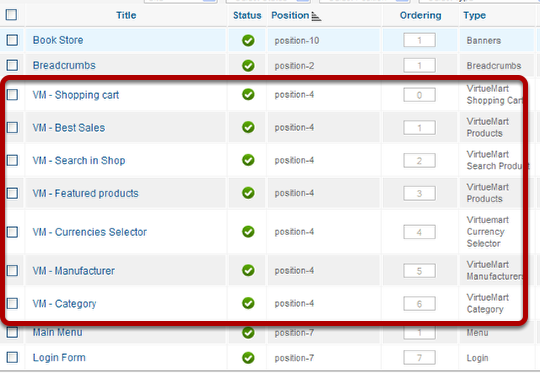Open the VM - Shopping cart module
This screenshot has width=540, height=373.
point(76,95)
